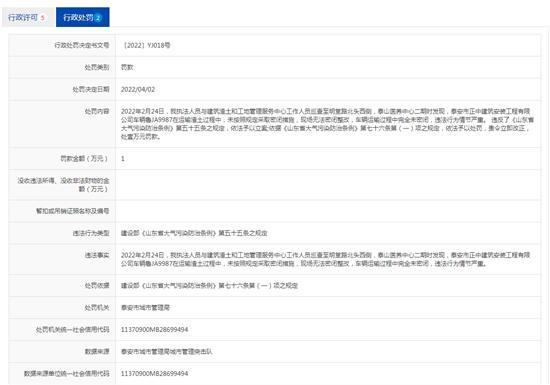This screenshot has width=550, height=385.
Task: Click the 第七十六条第(一)项之规定 basis value
Action: [209, 286]
